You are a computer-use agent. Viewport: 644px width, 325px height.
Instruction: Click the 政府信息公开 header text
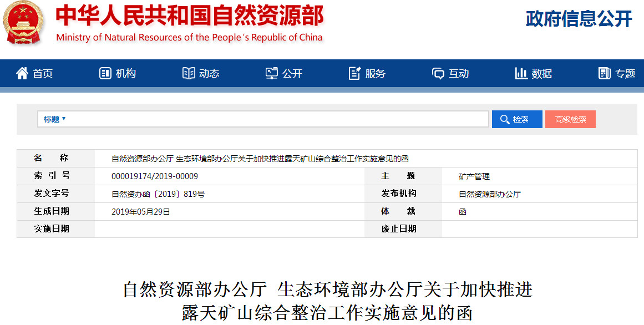point(579,19)
